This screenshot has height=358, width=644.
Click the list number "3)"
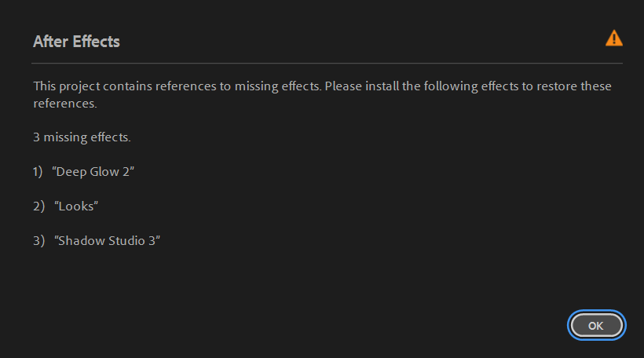pyautogui.click(x=39, y=241)
